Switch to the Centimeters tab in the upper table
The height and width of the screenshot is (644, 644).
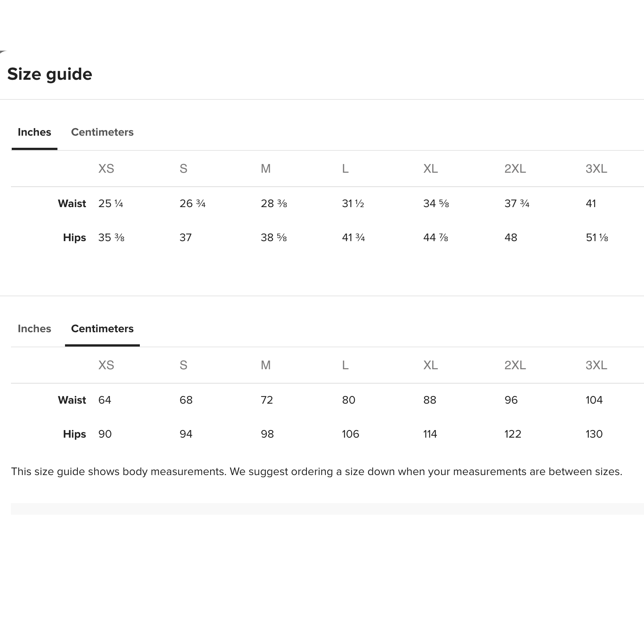(x=102, y=132)
